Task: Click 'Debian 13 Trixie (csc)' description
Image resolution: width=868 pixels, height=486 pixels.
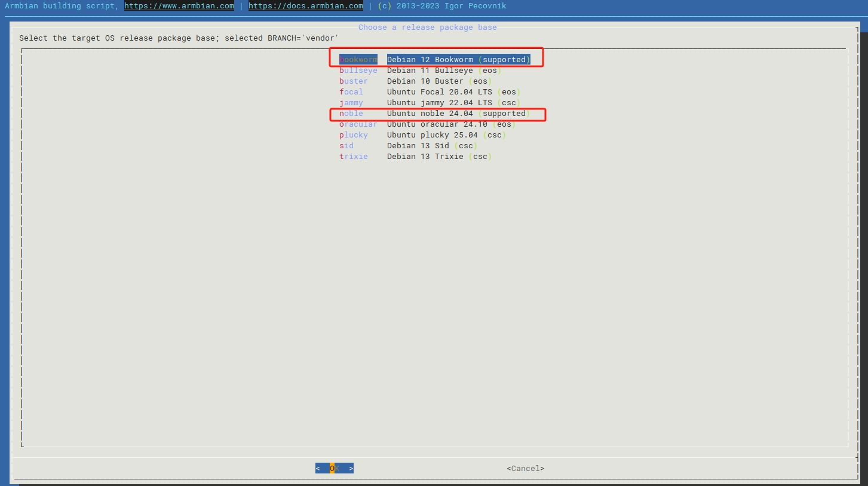Action: (439, 157)
